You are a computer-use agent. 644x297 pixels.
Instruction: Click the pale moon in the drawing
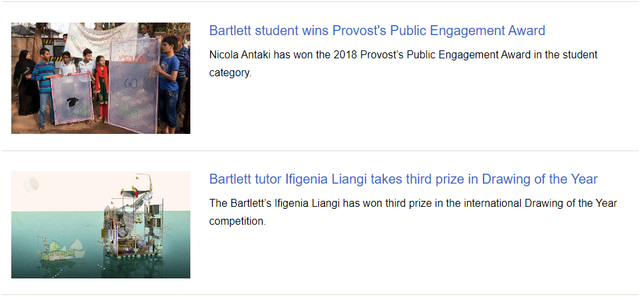pyautogui.click(x=32, y=185)
